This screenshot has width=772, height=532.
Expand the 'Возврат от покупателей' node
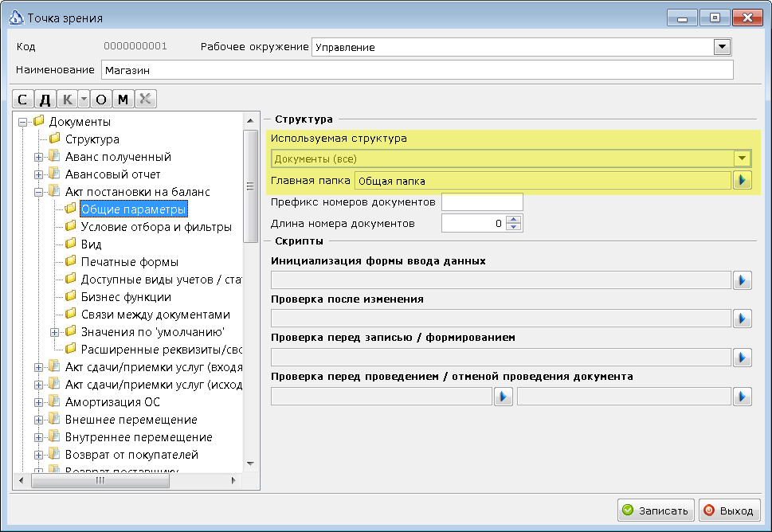(x=38, y=456)
